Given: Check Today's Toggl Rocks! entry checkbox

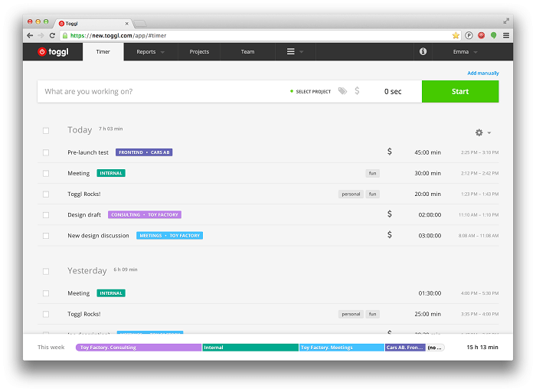Looking at the screenshot, I should (x=46, y=194).
